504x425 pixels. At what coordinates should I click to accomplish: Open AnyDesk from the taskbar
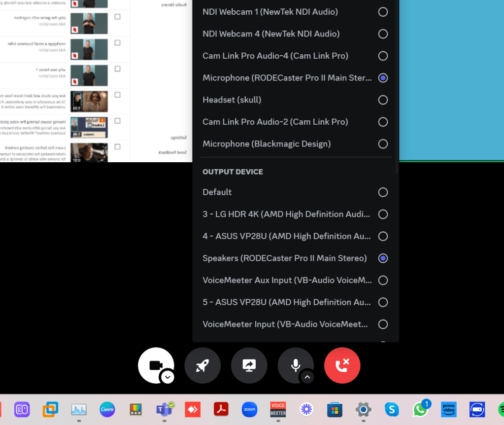pyautogui.click(x=193, y=409)
